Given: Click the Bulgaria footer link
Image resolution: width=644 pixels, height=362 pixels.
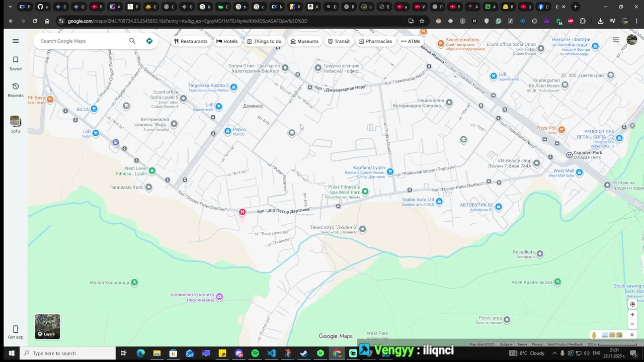Looking at the screenshot, I should coord(506,344).
